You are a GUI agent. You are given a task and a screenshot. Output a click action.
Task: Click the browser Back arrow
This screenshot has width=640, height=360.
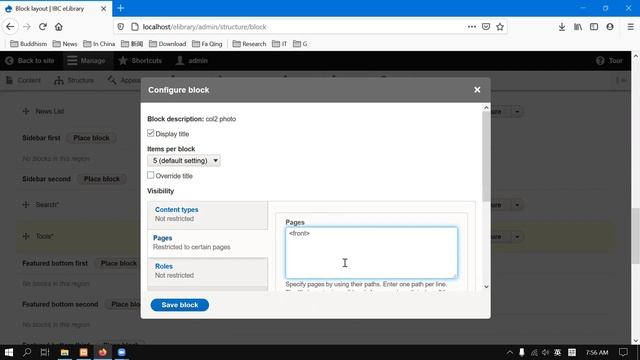point(10,27)
